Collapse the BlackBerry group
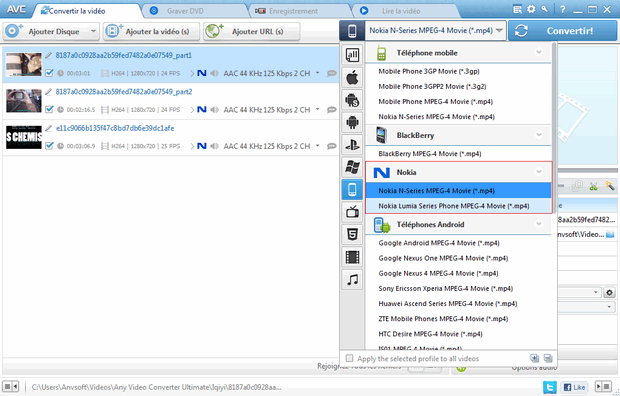Image resolution: width=620 pixels, height=396 pixels. (539, 135)
